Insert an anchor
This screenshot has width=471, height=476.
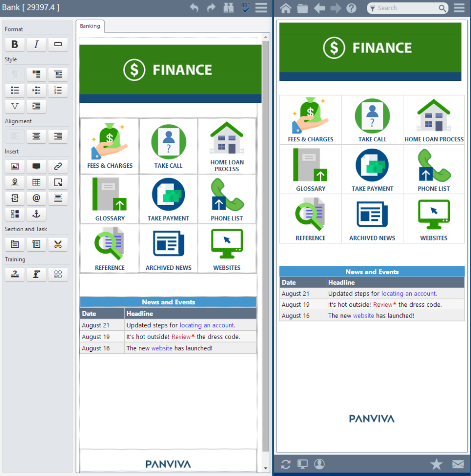pyautogui.click(x=36, y=214)
